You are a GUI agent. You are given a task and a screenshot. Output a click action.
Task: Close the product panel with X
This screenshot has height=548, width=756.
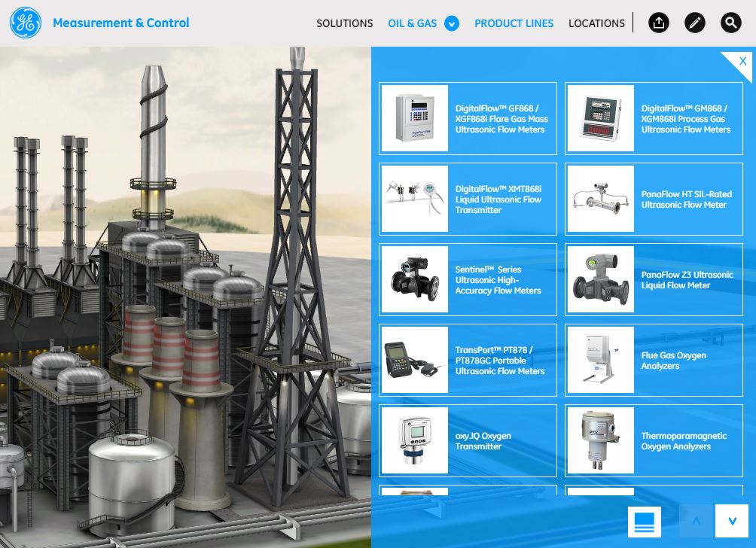742,61
